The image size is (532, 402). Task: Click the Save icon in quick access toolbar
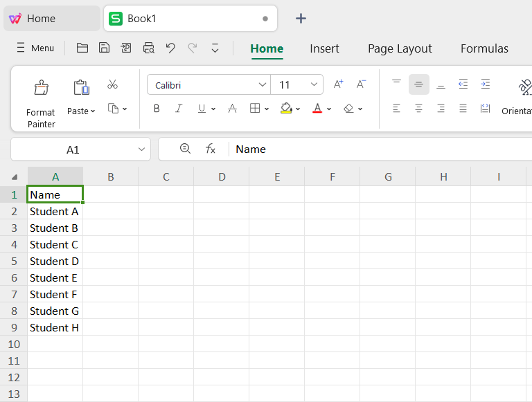[x=104, y=48]
